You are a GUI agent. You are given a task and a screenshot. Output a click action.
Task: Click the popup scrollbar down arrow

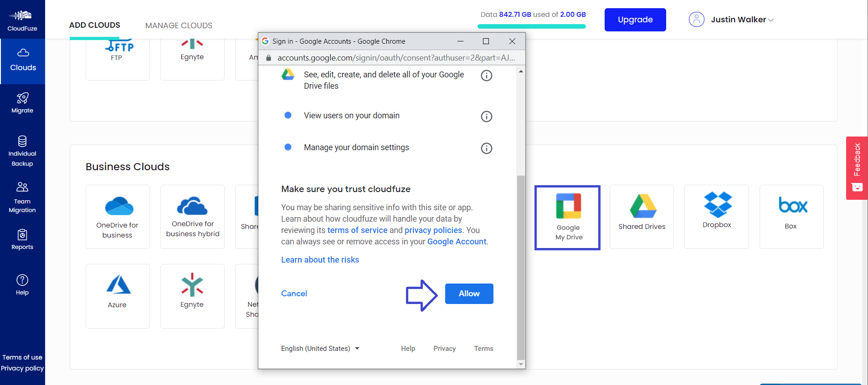pos(521,364)
